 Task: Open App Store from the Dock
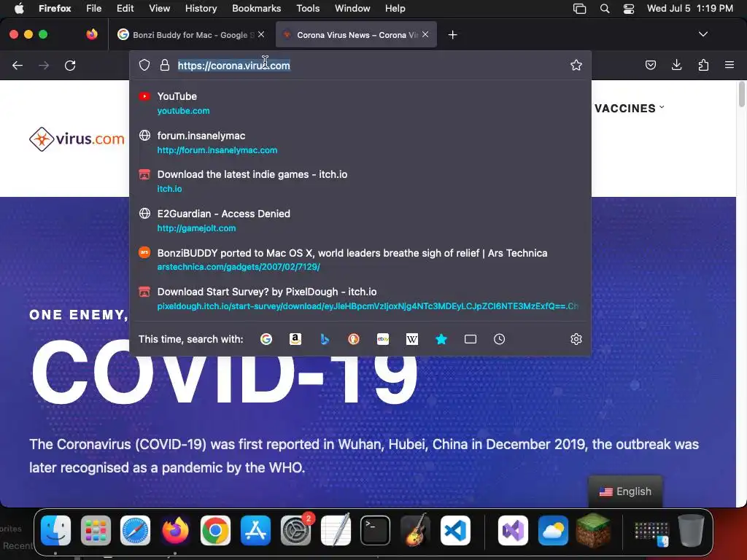point(255,531)
